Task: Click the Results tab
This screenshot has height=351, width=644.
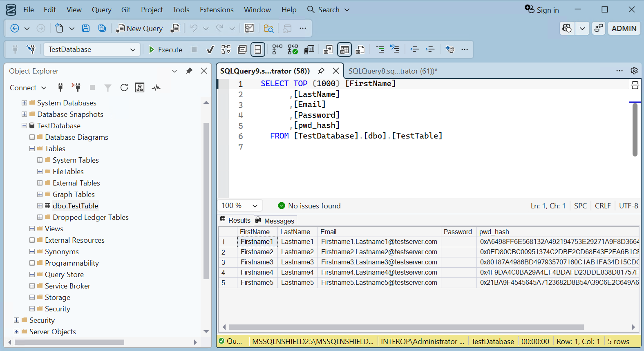Action: tap(235, 220)
